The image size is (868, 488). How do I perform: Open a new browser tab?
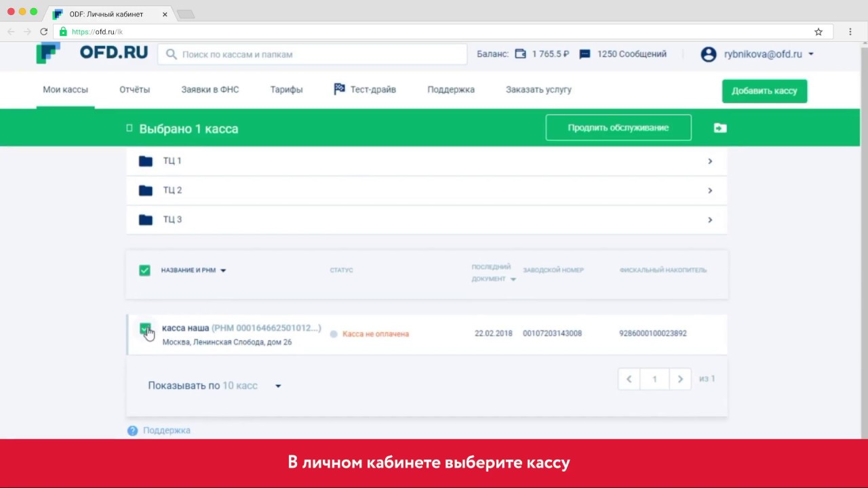pos(185,14)
